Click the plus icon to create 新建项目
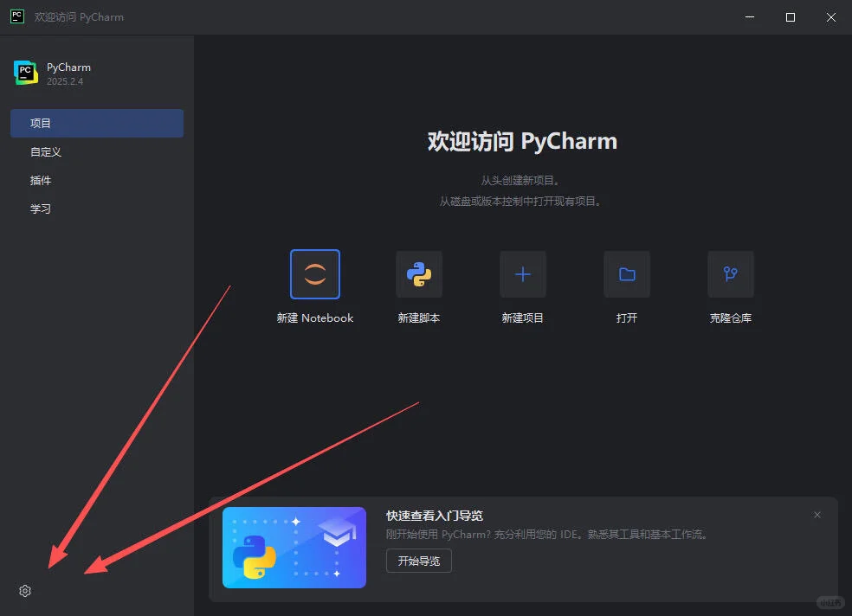 522,274
